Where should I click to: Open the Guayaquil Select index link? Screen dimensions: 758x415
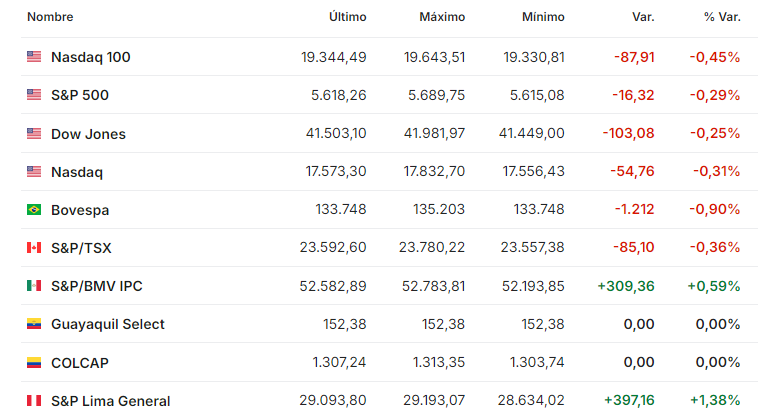(x=108, y=324)
